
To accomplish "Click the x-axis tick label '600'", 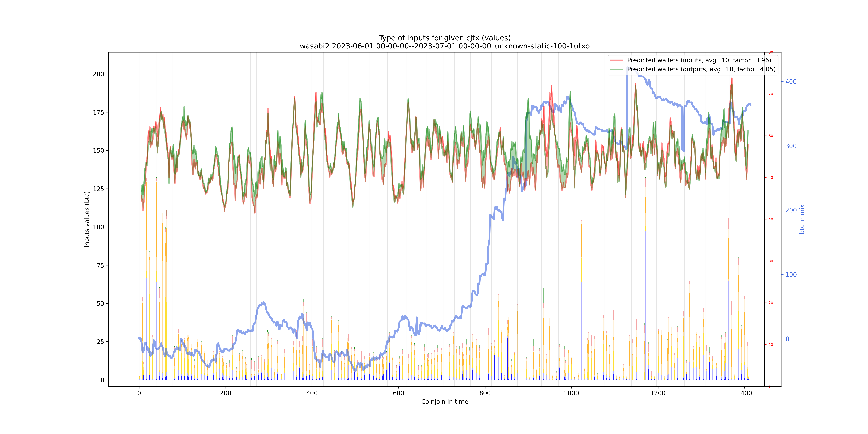I will (399, 393).
